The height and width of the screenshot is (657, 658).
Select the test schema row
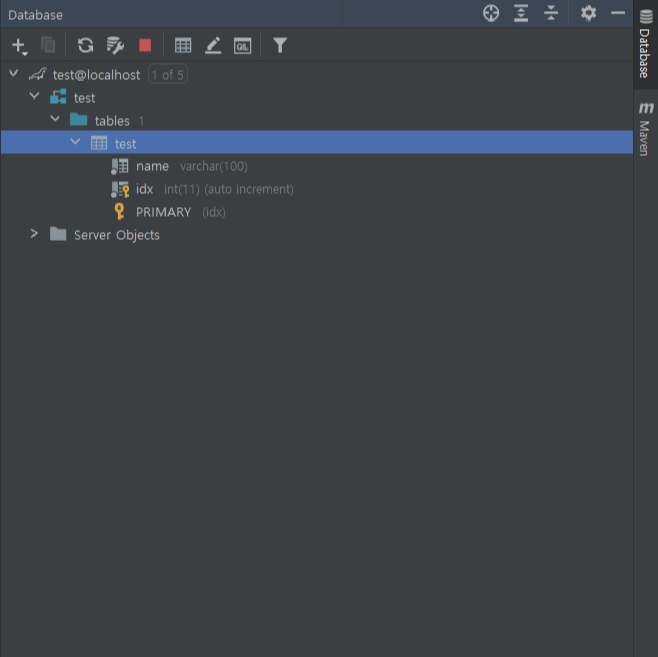pyautogui.click(x=317, y=98)
